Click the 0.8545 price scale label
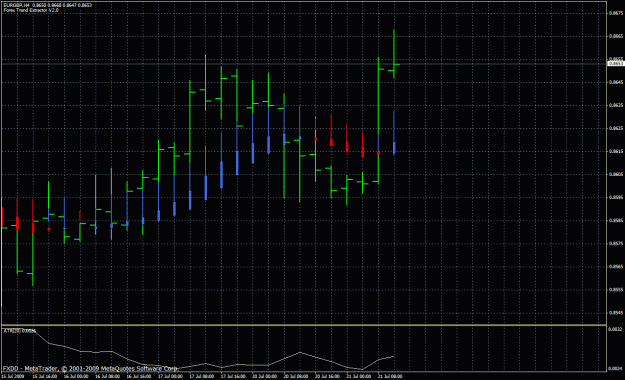 click(x=616, y=313)
